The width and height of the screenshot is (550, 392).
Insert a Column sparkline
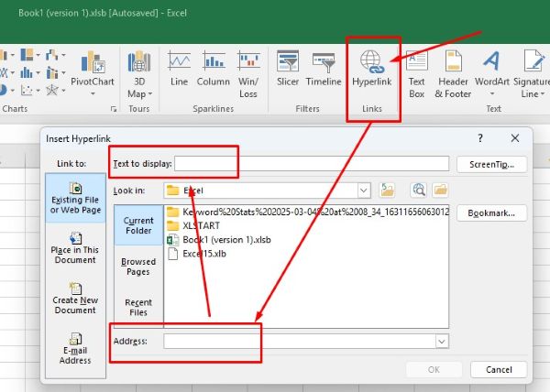coord(213,69)
